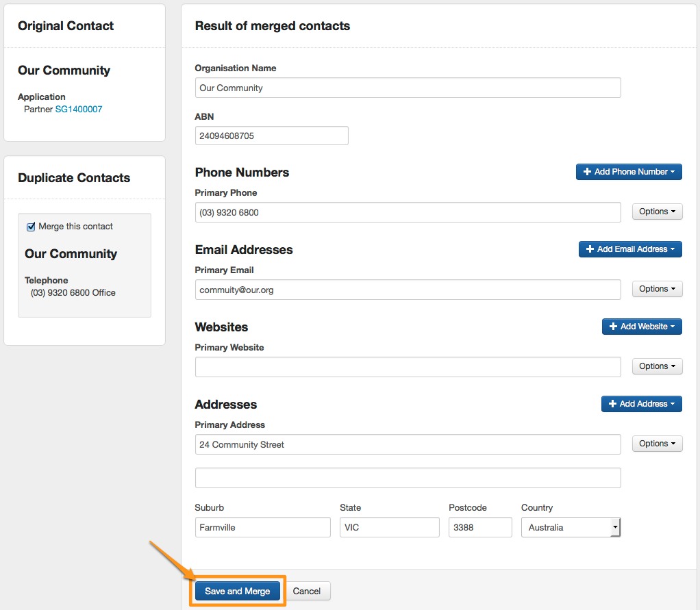Open Options for Primary Email
This screenshot has height=610, width=700.
(x=657, y=289)
